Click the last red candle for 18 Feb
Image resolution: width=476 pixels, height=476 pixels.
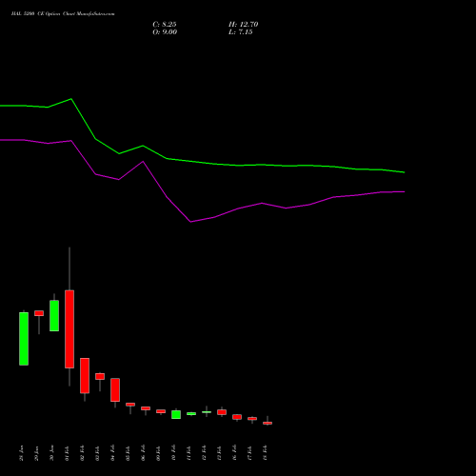pos(268,423)
